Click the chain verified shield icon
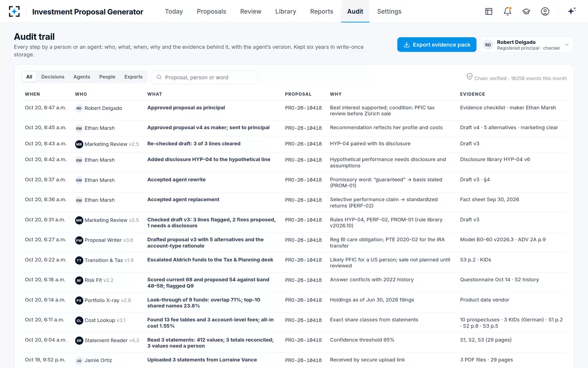588x368 pixels. [470, 77]
